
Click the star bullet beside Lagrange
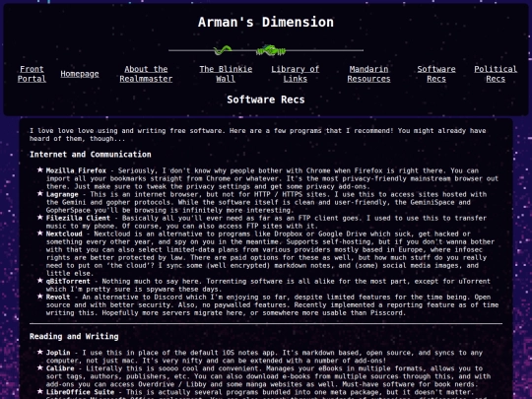40,194
